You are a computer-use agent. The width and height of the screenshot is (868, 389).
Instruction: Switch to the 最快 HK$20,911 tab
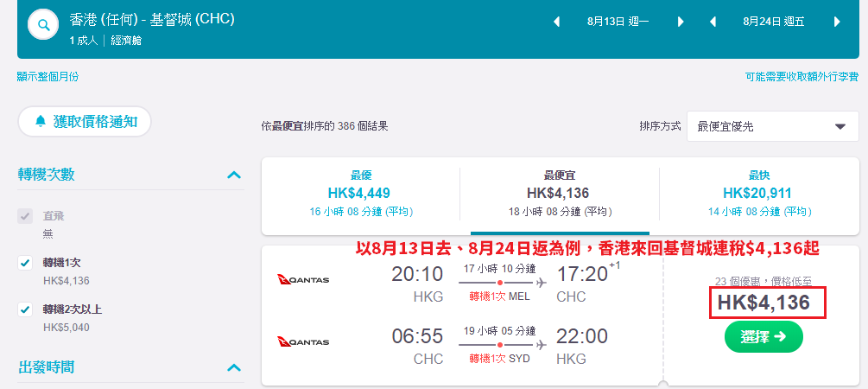click(759, 194)
